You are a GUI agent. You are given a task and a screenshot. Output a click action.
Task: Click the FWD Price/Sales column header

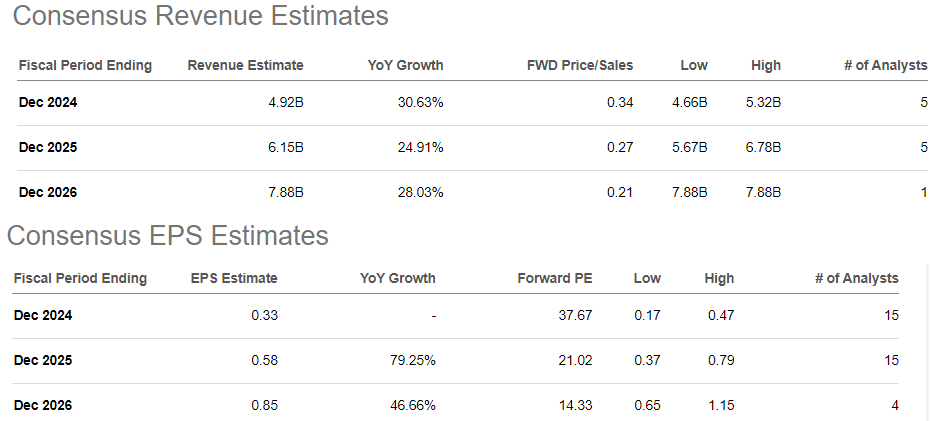pos(580,65)
